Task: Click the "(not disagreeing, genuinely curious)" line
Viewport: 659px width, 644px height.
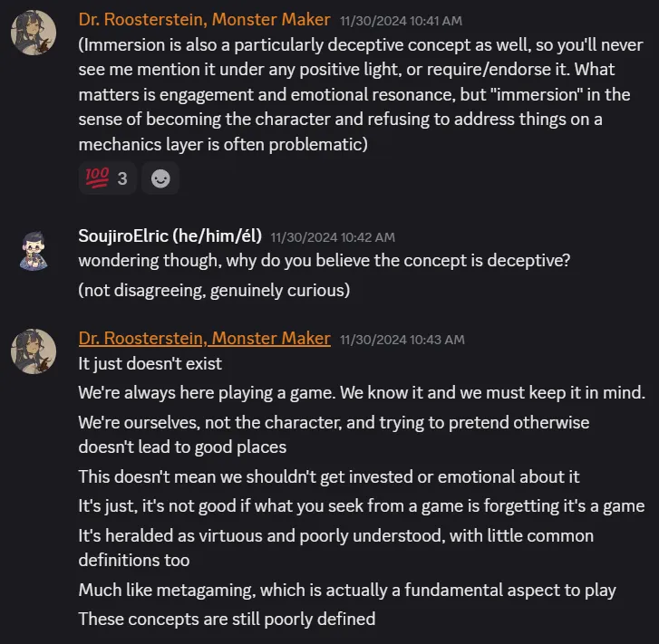Action: [x=214, y=290]
